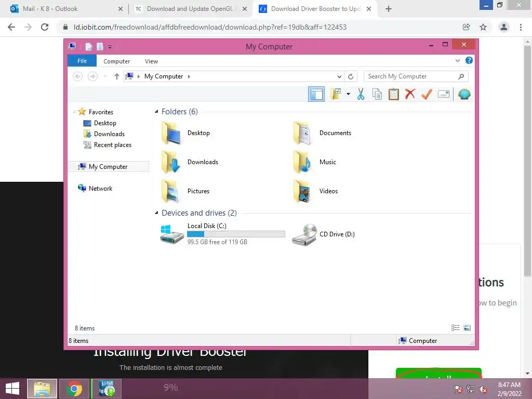Click the Classic Shell settings icon
Screen dimensions: 532x399
(x=464, y=94)
